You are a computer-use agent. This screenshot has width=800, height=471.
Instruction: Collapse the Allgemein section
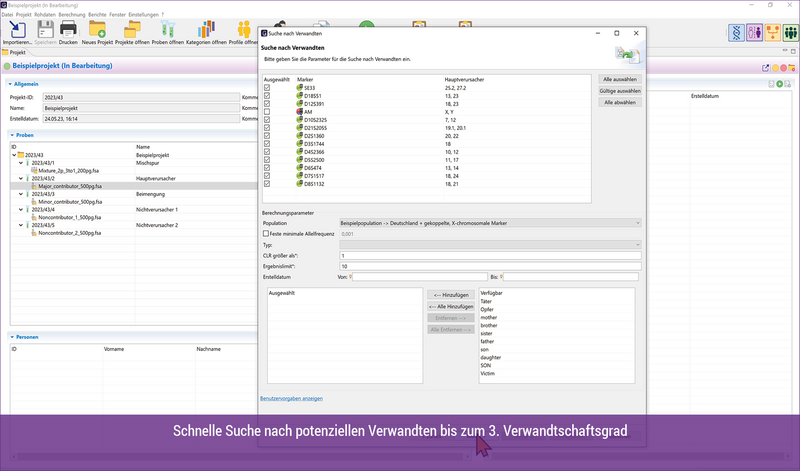(12, 85)
